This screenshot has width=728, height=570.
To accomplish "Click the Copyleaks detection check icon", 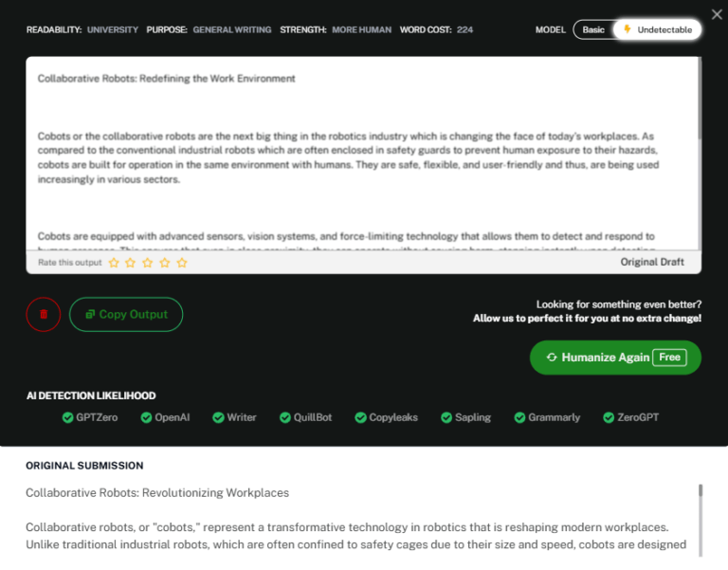I will point(361,417).
